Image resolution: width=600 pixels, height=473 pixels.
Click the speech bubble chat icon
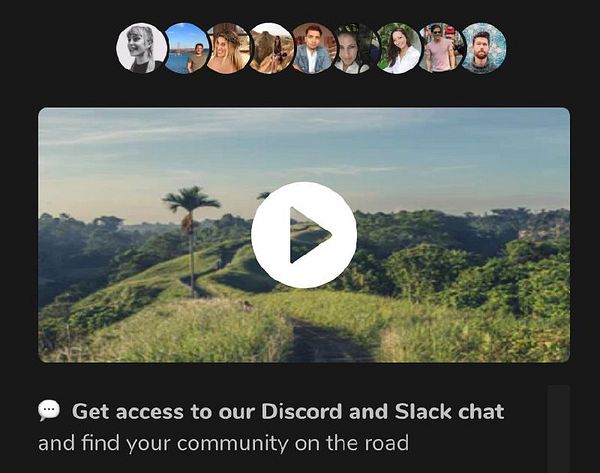[x=49, y=411]
